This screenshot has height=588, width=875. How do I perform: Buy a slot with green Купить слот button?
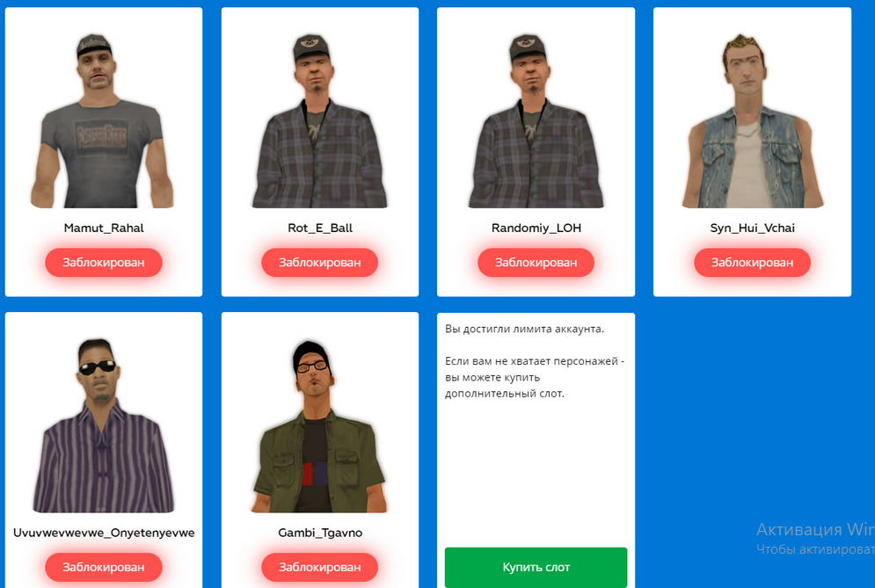(x=536, y=568)
